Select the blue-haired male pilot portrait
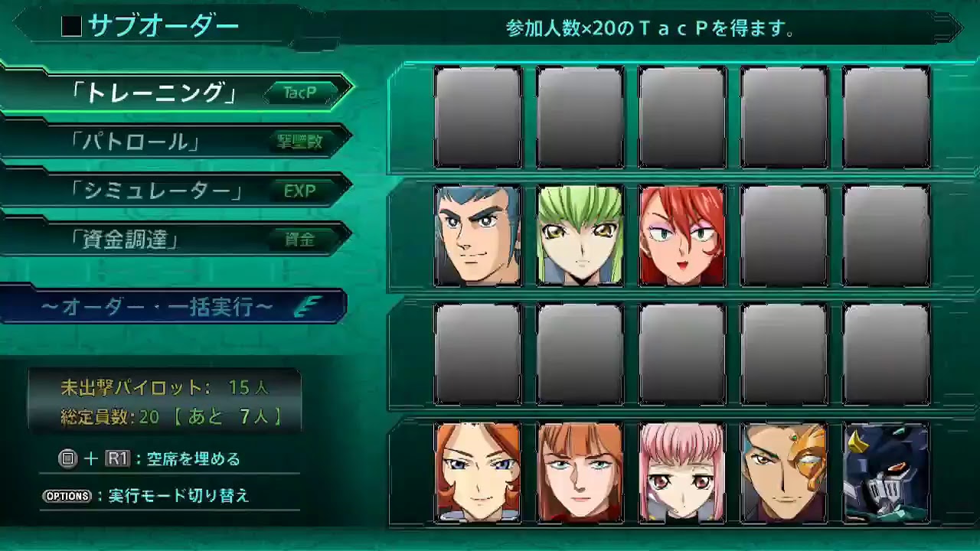This screenshot has width=980, height=551. click(x=478, y=236)
